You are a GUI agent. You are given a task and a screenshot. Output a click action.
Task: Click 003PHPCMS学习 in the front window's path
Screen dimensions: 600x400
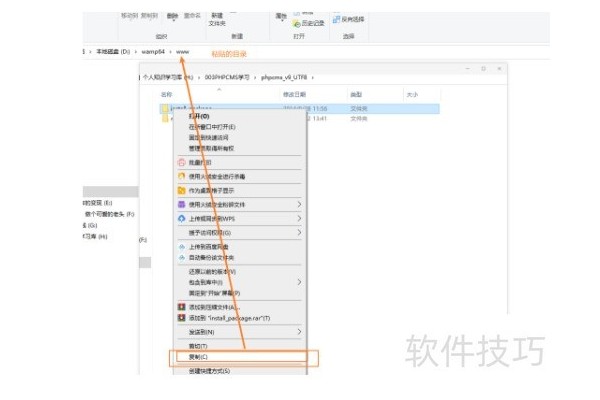click(x=227, y=77)
